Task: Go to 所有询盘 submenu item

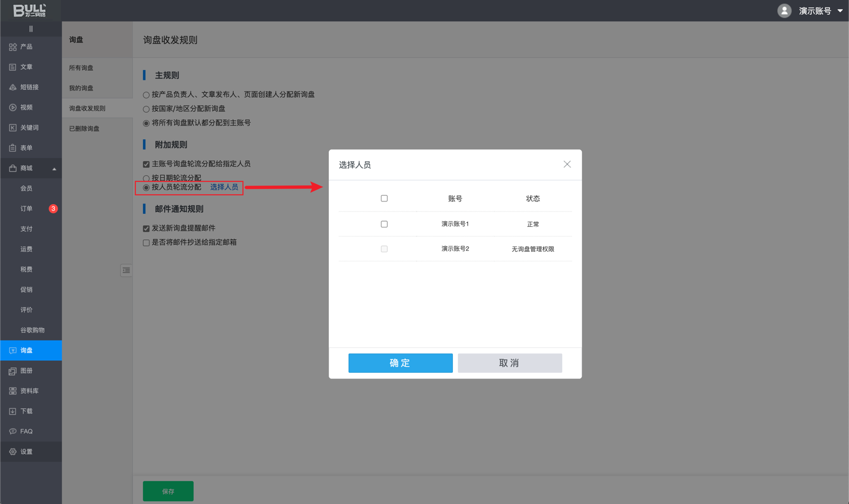Action: 82,68
